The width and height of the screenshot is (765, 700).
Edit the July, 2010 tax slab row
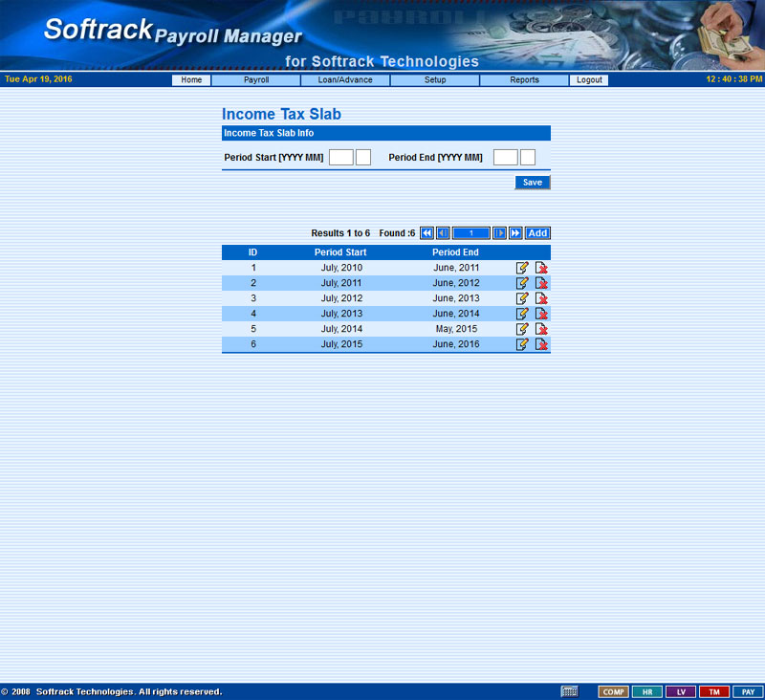pyautogui.click(x=522, y=268)
